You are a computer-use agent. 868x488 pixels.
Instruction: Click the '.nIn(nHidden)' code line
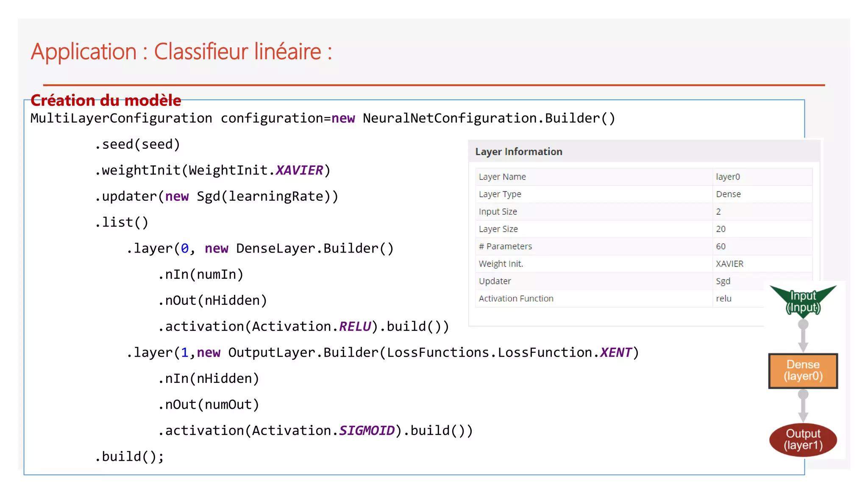coord(209,379)
